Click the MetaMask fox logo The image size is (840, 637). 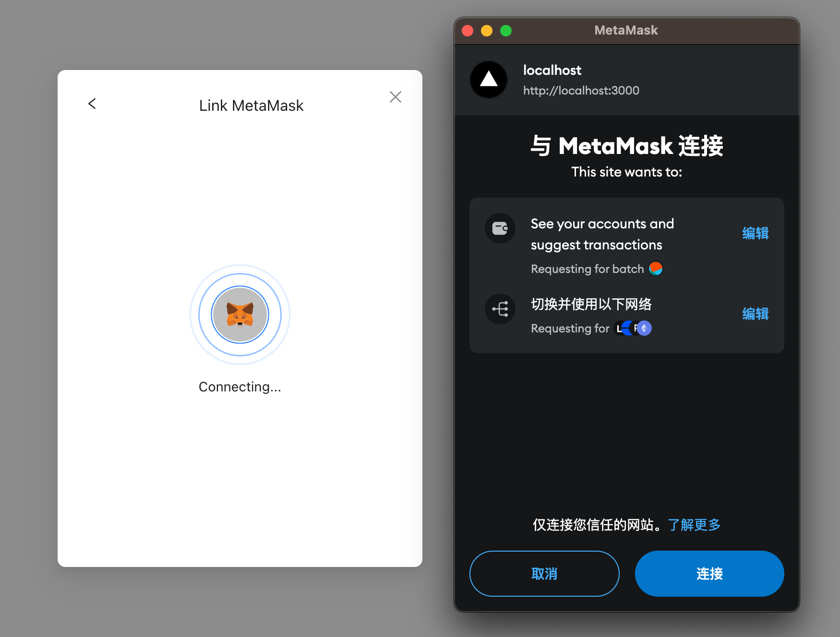[x=240, y=315]
